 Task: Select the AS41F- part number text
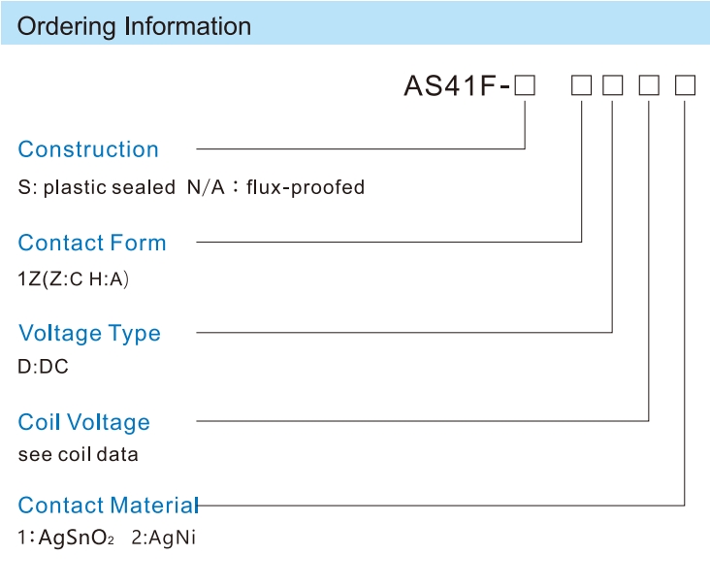coord(458,85)
